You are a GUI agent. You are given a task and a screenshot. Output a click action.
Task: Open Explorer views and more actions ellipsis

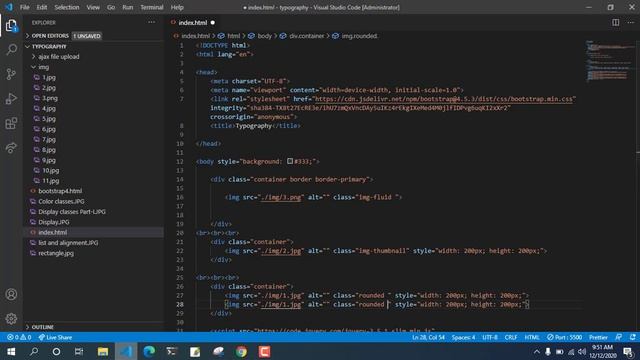pos(151,22)
